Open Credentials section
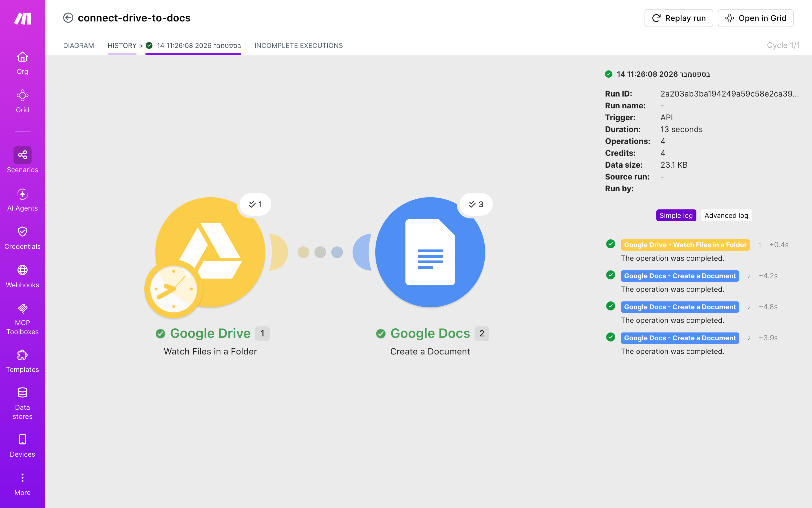Screen dimensions: 812x508 pyautogui.click(x=23, y=238)
